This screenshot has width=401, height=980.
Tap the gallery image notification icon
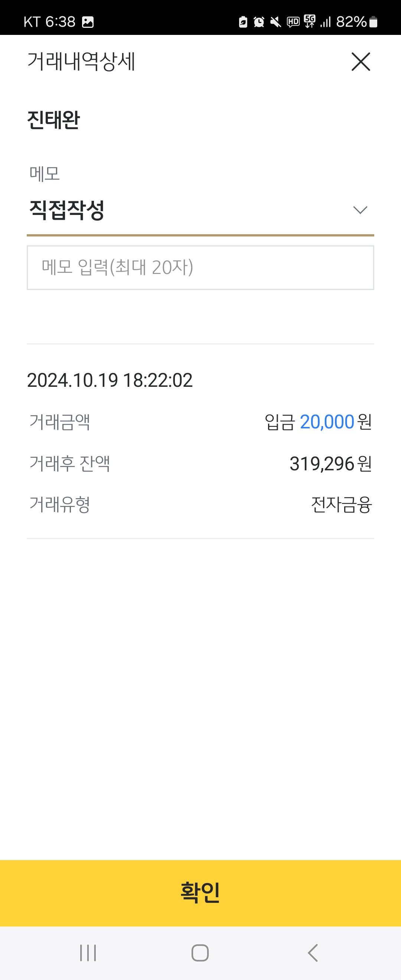(88, 22)
